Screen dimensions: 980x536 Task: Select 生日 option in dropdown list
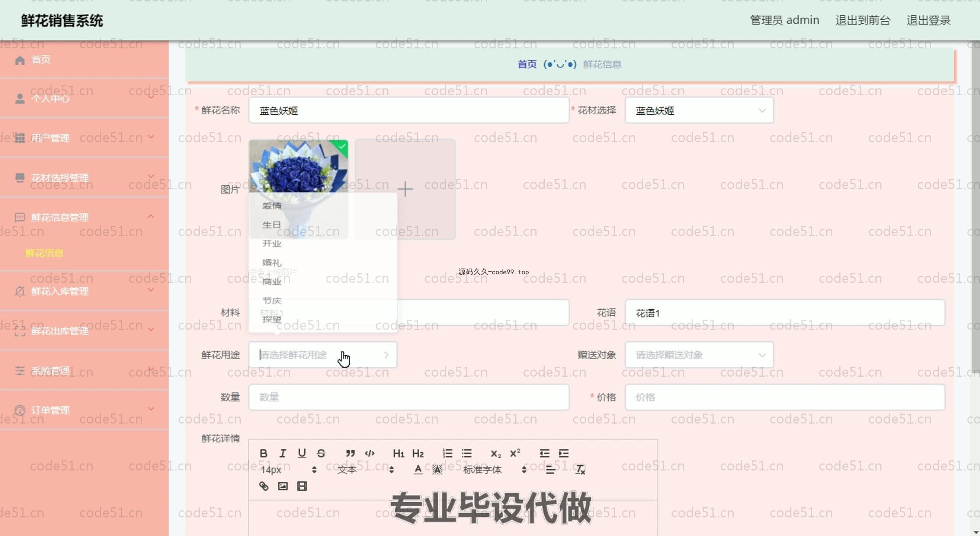coord(323,224)
